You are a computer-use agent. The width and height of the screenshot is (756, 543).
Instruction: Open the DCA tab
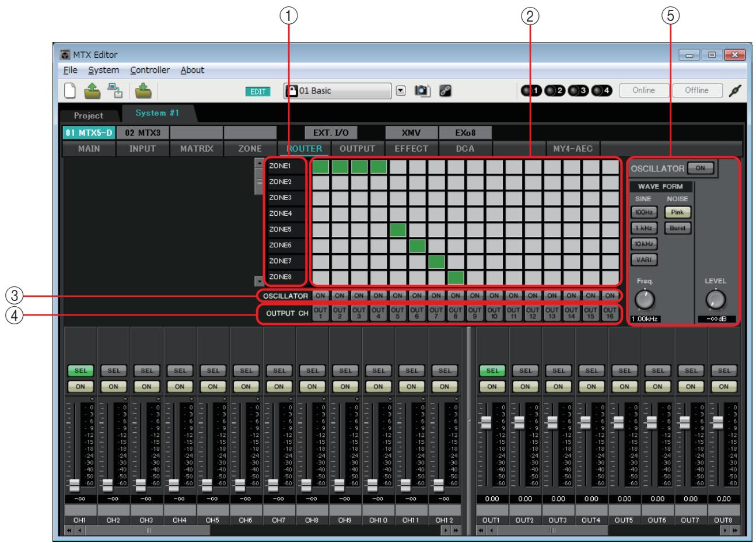(465, 149)
